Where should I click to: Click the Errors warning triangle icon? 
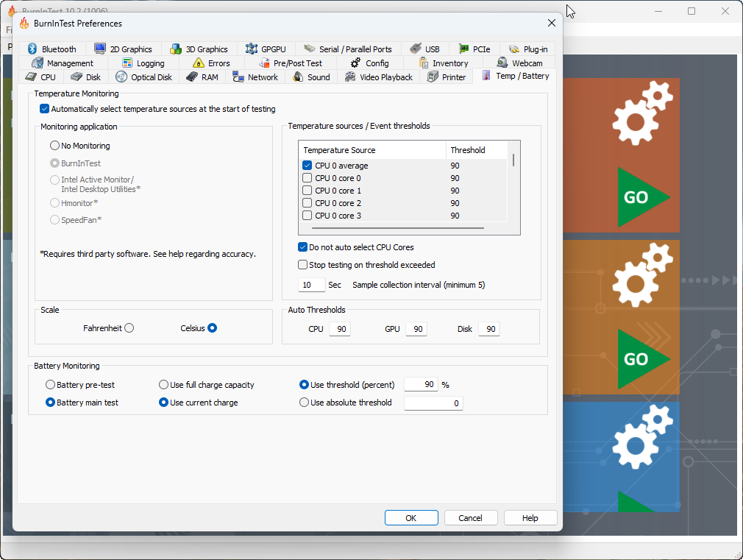point(199,63)
